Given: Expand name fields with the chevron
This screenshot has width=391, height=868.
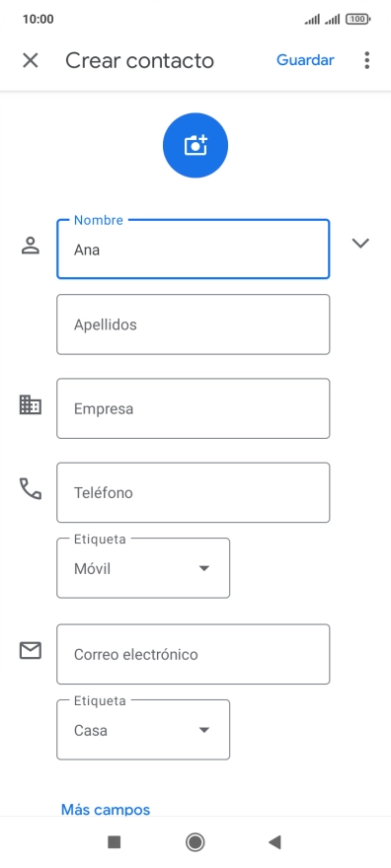Looking at the screenshot, I should click(360, 243).
